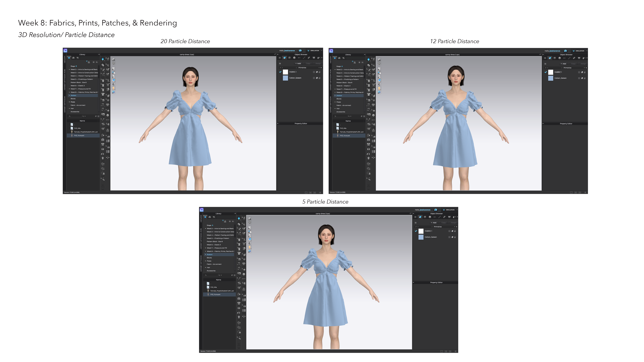Click + Add button in 12 Particle Object Browser
This screenshot has width=644, height=362.
click(x=563, y=64)
